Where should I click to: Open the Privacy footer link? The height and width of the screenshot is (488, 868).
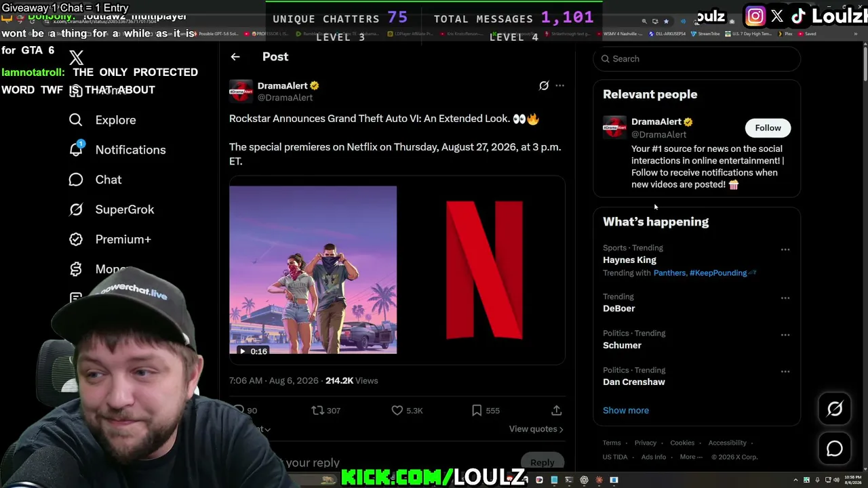pos(646,443)
